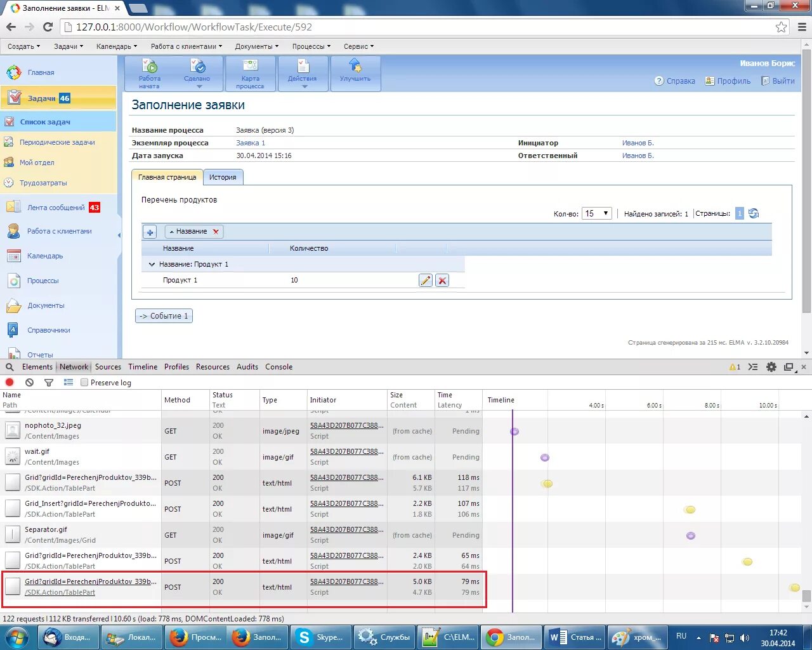Open the top-menu 'Задачи' dropdown
The width and height of the screenshot is (812, 650).
coord(69,46)
